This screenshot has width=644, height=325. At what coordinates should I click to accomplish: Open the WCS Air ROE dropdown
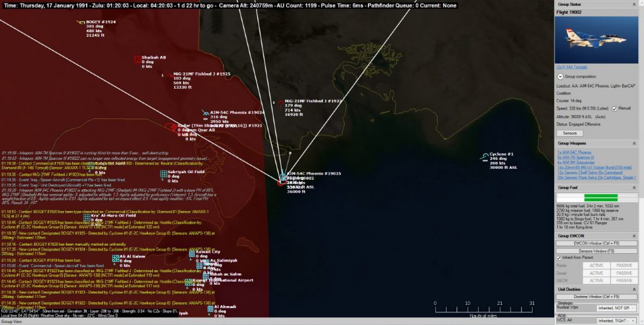coord(616,321)
